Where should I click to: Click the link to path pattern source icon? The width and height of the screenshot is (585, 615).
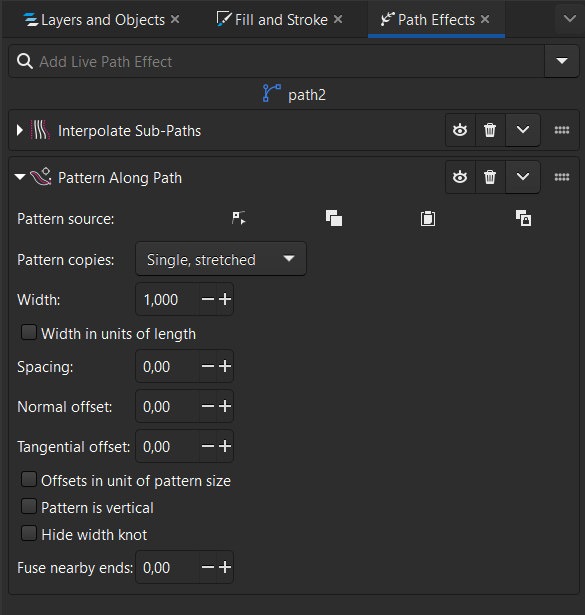(x=523, y=218)
